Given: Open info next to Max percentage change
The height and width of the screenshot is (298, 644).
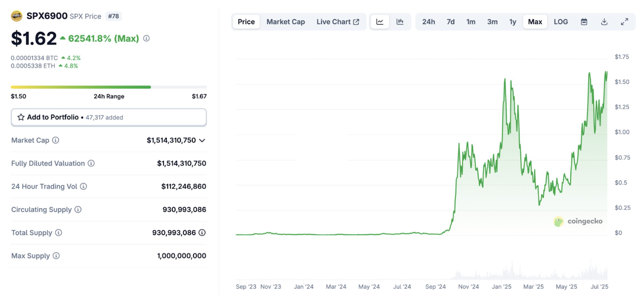Looking at the screenshot, I should pyautogui.click(x=146, y=38).
